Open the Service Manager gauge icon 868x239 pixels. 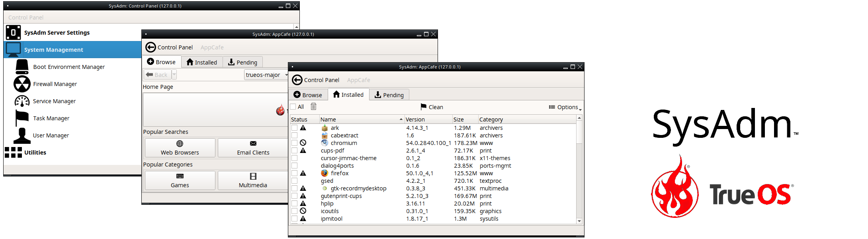click(22, 101)
